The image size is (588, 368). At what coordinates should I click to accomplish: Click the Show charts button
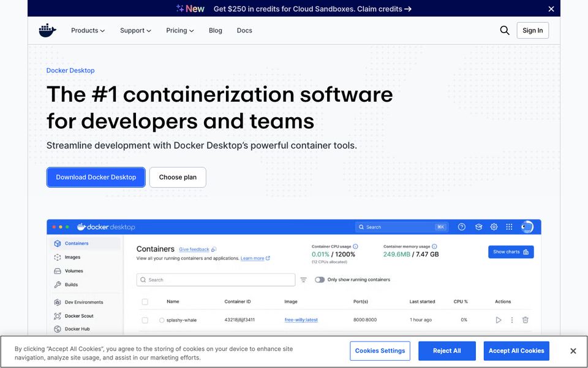pyautogui.click(x=511, y=252)
